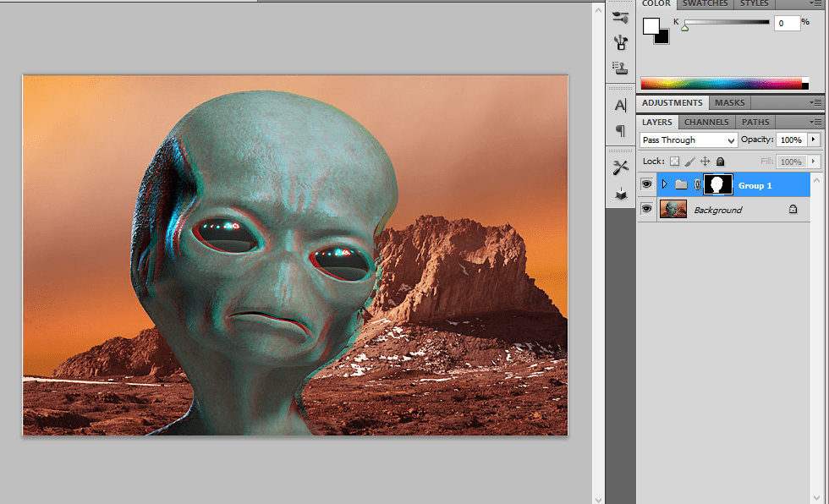Select the Background layer thumbnail
This screenshot has width=829, height=504.
(x=673, y=209)
